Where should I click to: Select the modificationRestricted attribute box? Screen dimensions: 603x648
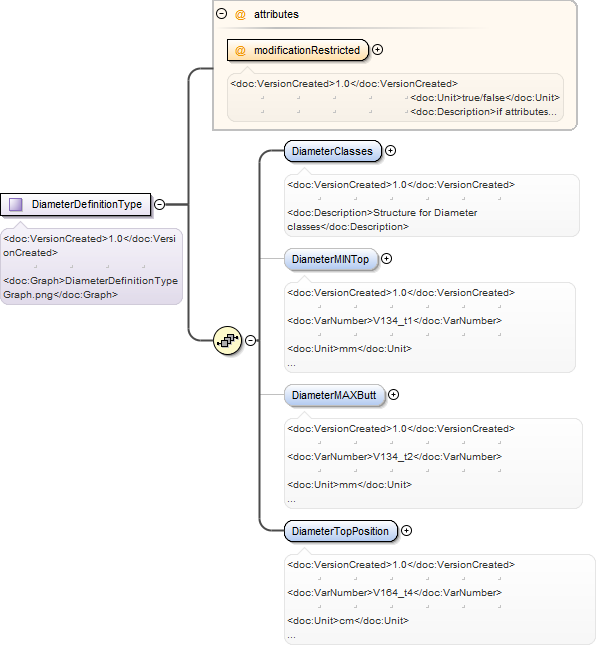click(298, 50)
